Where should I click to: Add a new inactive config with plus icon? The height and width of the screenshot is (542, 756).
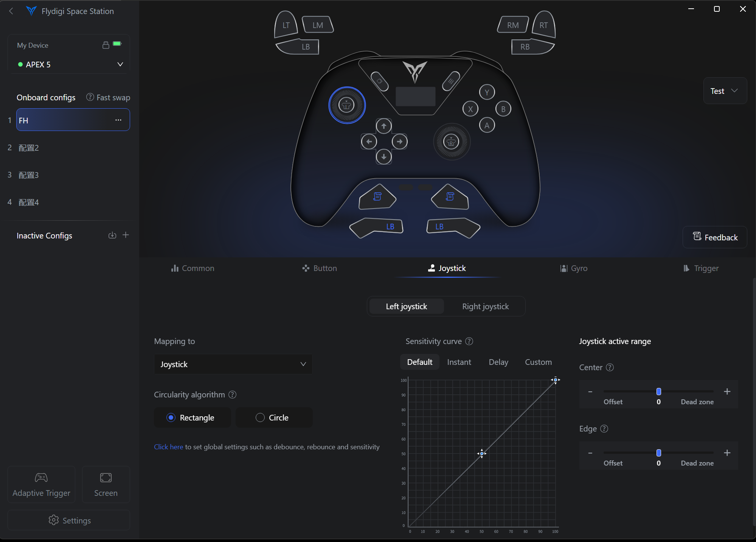point(126,235)
